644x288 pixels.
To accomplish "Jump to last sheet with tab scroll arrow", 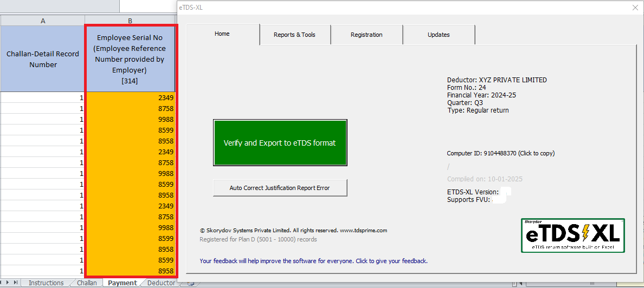I will pyautogui.click(x=16, y=283).
